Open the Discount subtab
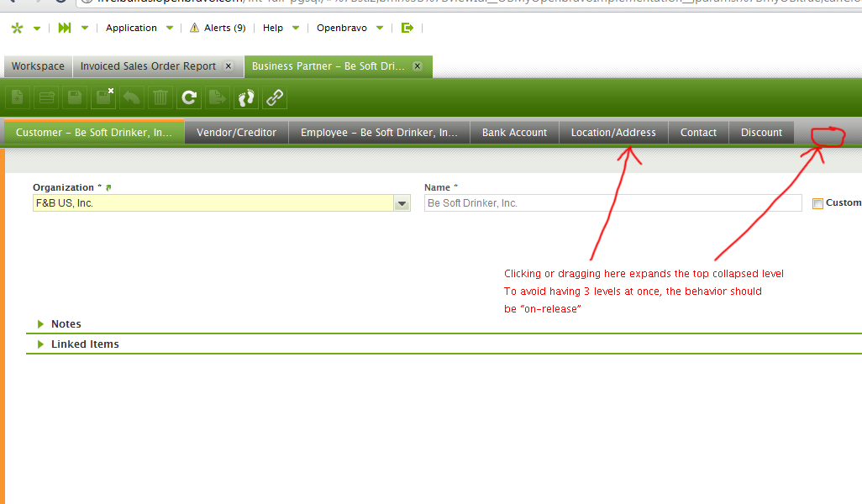 click(761, 133)
